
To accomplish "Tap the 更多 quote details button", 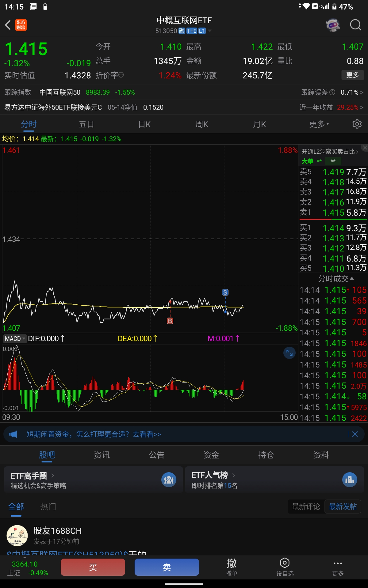I will pyautogui.click(x=353, y=75).
